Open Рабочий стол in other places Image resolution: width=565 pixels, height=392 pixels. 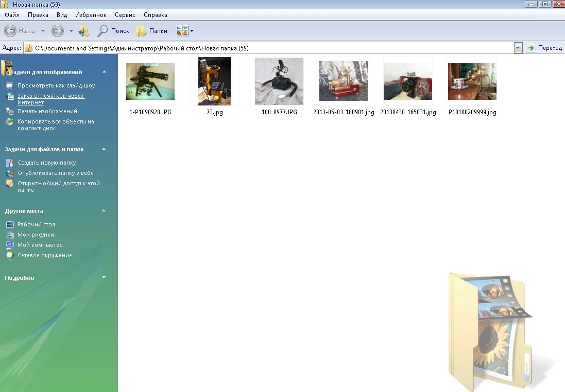36,224
